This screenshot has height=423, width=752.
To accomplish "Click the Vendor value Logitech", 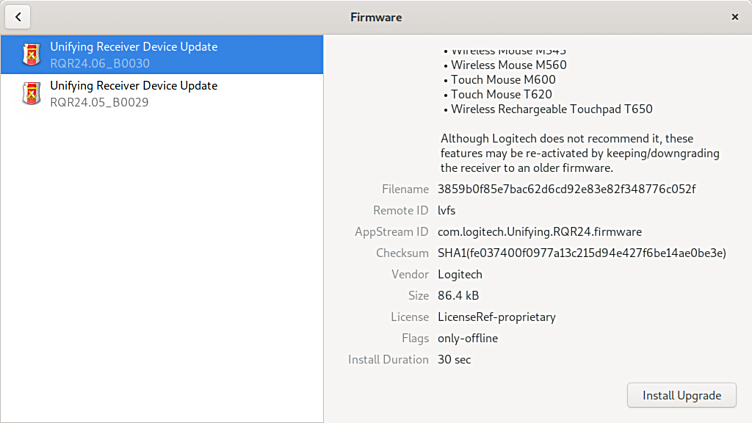I will tap(460, 274).
